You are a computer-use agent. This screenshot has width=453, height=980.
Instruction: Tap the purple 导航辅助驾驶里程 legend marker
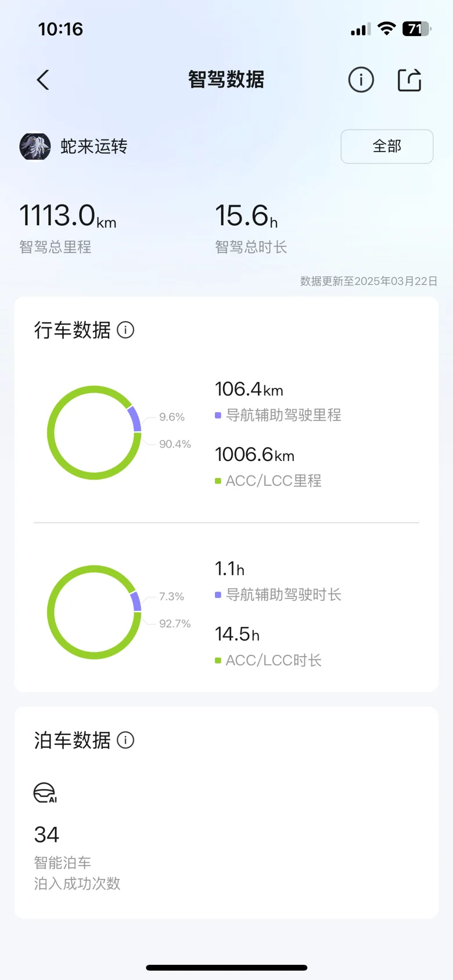click(x=218, y=415)
